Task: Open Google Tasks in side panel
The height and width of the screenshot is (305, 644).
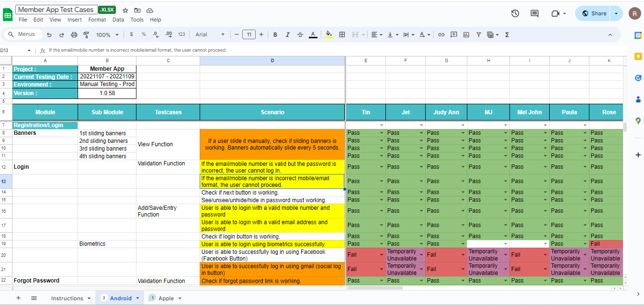Action: (x=638, y=78)
